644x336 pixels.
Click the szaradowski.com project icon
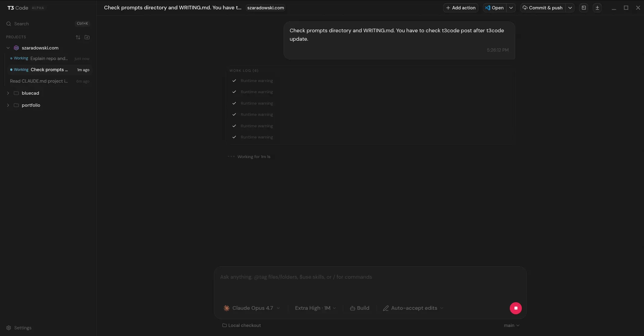[16, 48]
